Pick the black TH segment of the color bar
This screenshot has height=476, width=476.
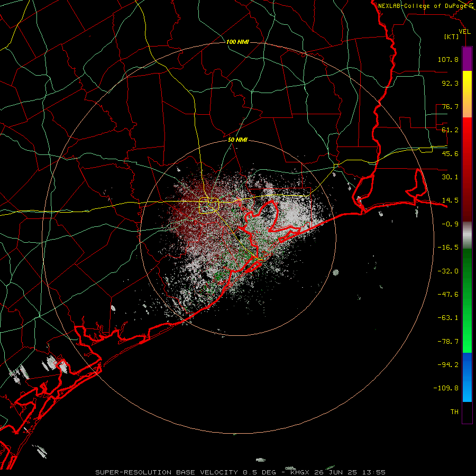[467, 412]
